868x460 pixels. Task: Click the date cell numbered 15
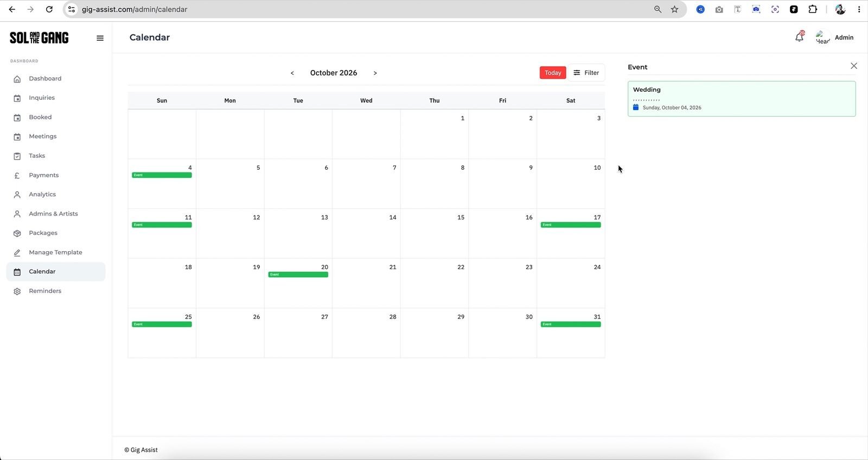point(435,233)
